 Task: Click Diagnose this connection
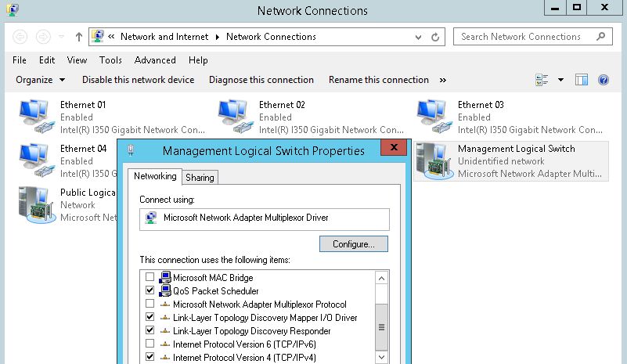[x=261, y=80]
